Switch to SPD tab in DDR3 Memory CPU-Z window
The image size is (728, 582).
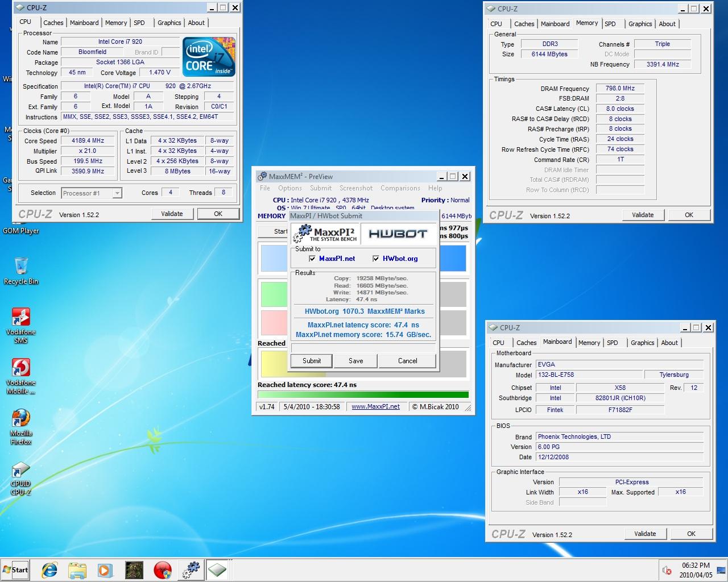pyautogui.click(x=610, y=24)
